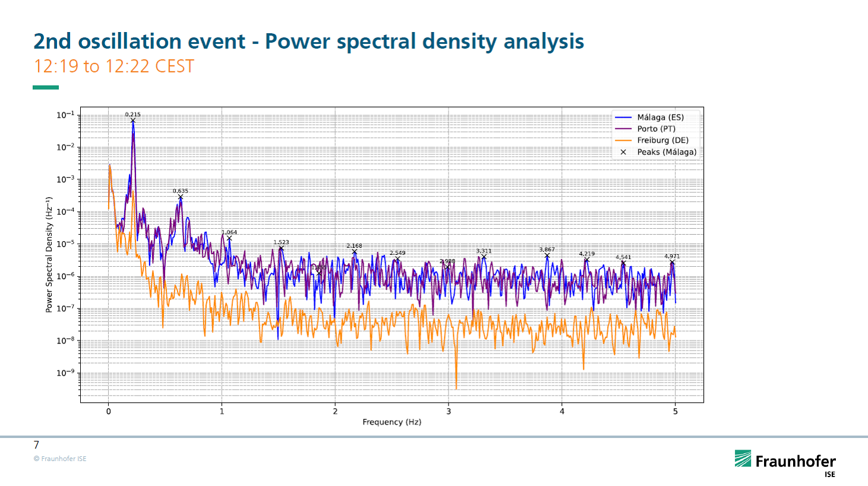
Task: Select the peak marker labeled 2.168
Action: pos(355,253)
